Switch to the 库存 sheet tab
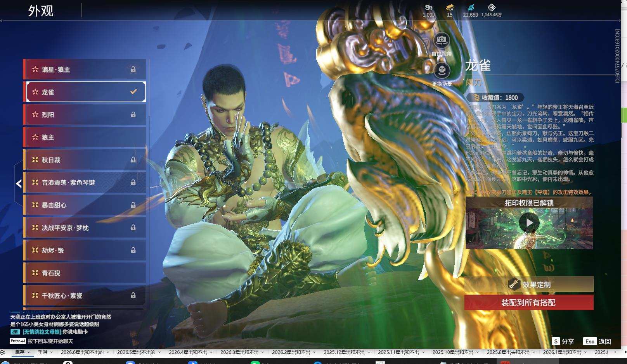 [x=20, y=352]
